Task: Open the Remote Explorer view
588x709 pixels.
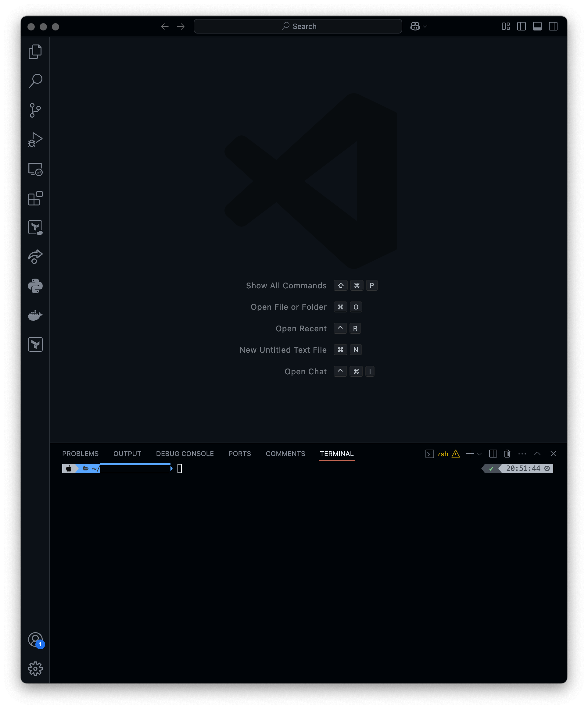Action: pos(35,169)
